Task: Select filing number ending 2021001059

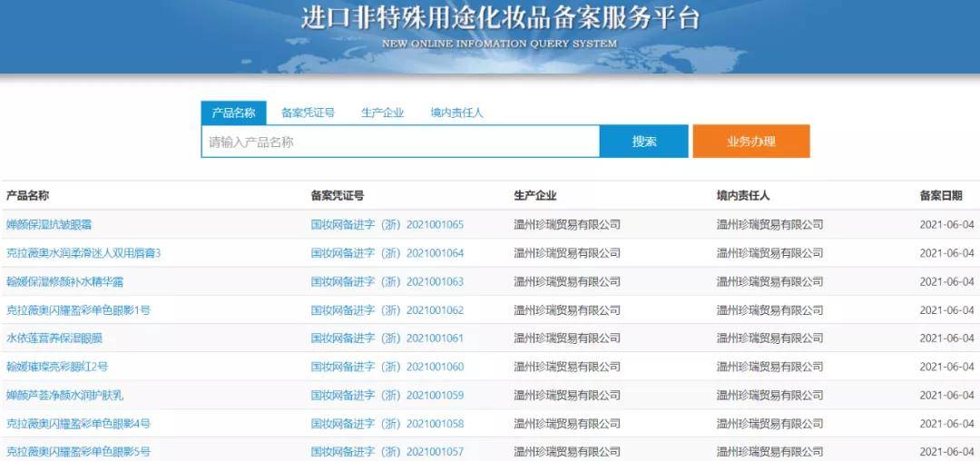Action: 387,396
